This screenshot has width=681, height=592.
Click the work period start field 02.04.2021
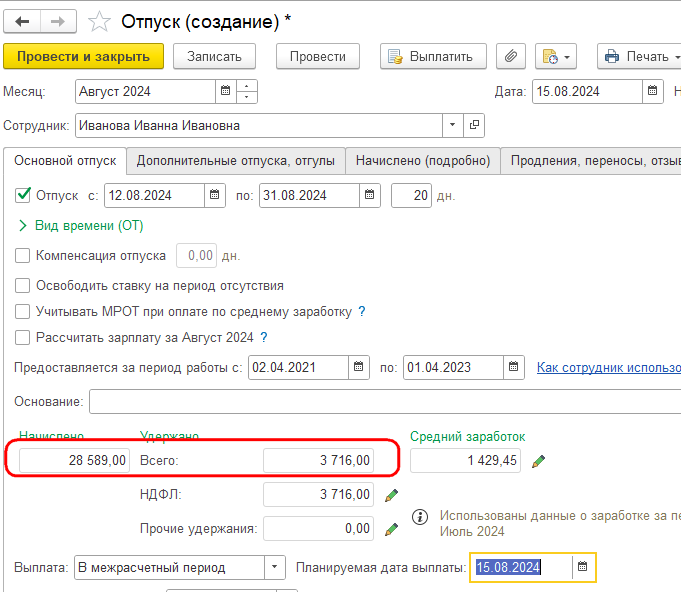click(x=298, y=367)
